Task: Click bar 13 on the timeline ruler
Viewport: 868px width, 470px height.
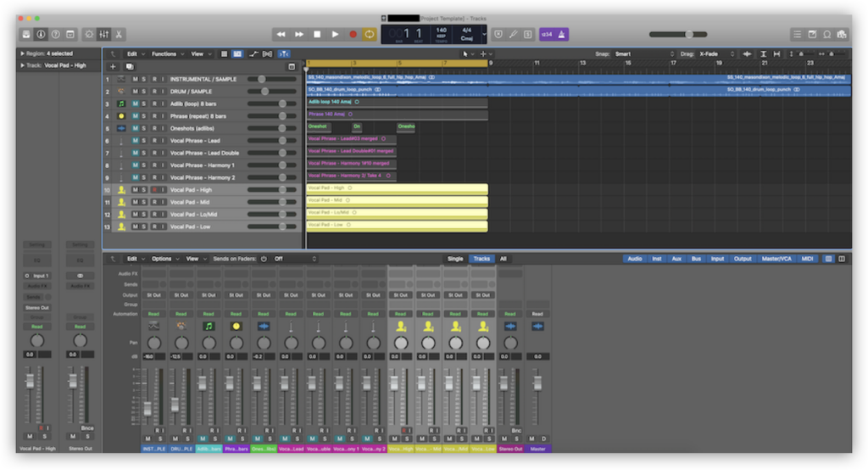Action: pyautogui.click(x=582, y=63)
